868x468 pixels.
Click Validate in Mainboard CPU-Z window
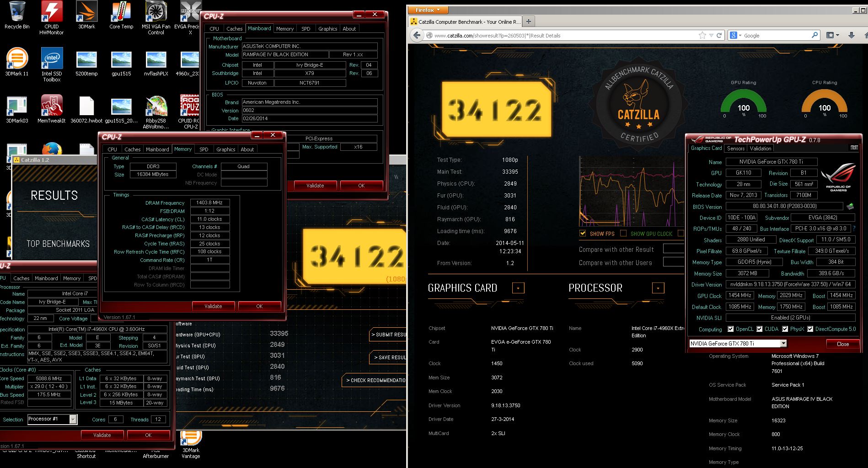315,186
